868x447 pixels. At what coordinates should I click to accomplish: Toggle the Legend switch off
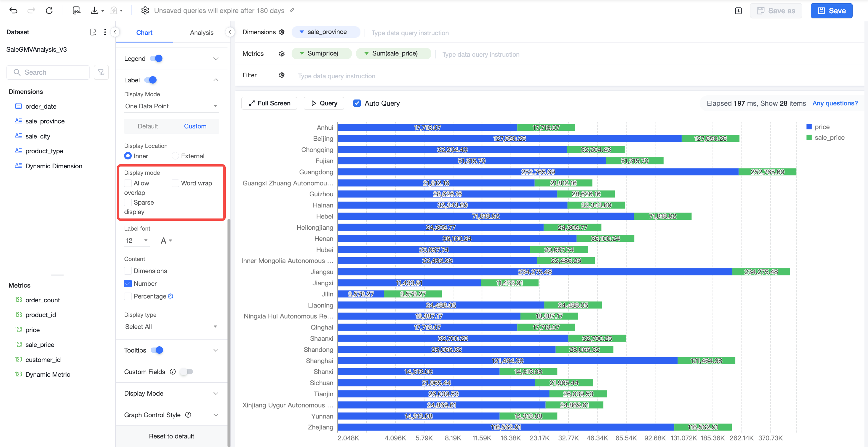pos(156,58)
